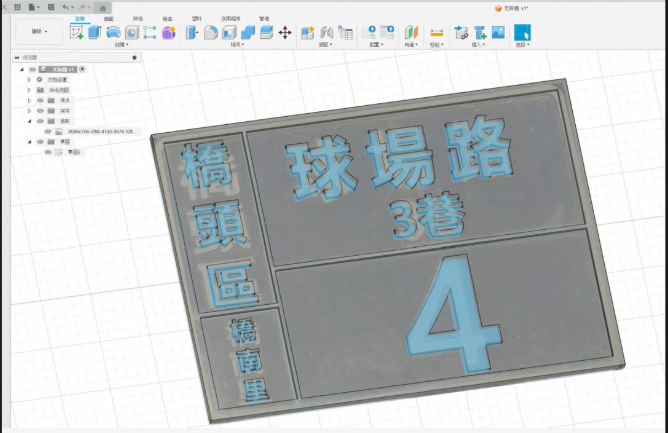The width and height of the screenshot is (668, 433).
Task: Select the Offset Face tool
Action: tap(266, 32)
